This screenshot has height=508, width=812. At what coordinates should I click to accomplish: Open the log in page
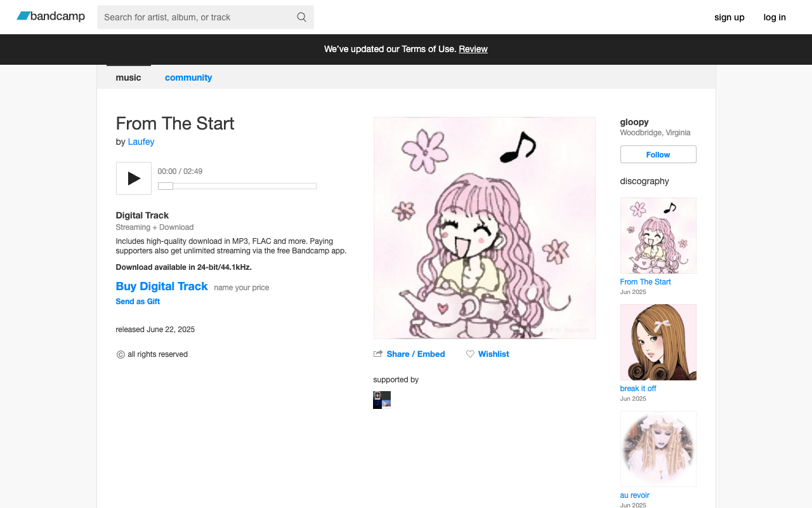tap(775, 17)
